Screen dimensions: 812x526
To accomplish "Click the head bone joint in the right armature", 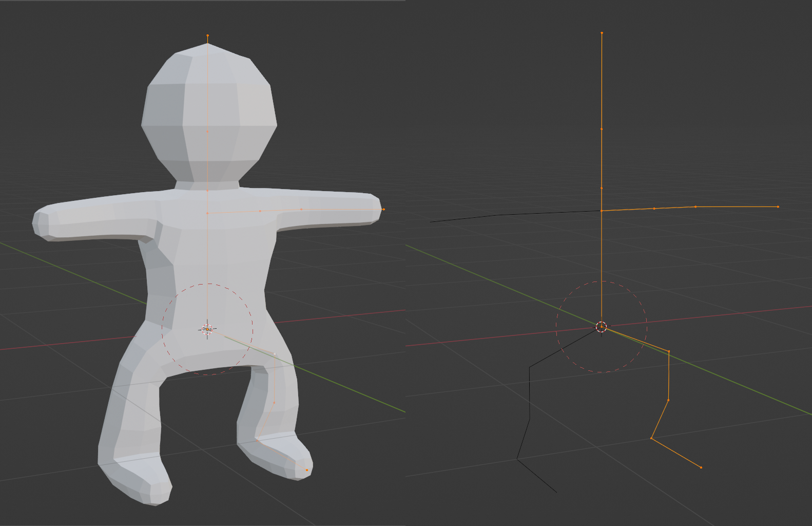I will click(602, 129).
